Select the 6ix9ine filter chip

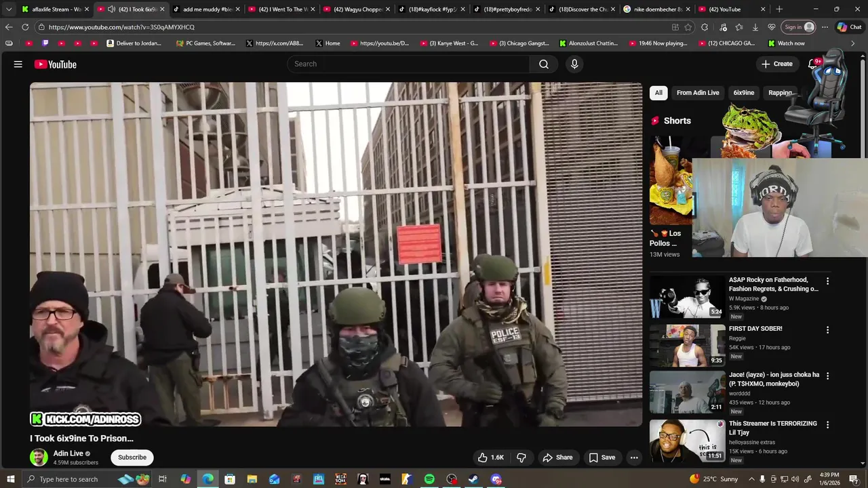point(744,93)
